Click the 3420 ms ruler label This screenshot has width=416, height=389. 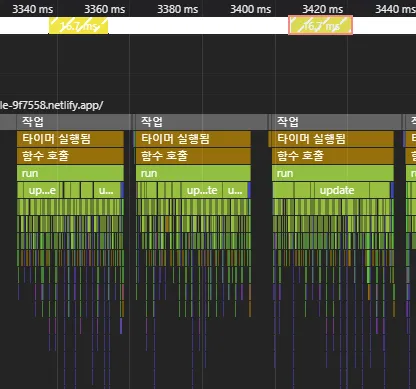323,9
